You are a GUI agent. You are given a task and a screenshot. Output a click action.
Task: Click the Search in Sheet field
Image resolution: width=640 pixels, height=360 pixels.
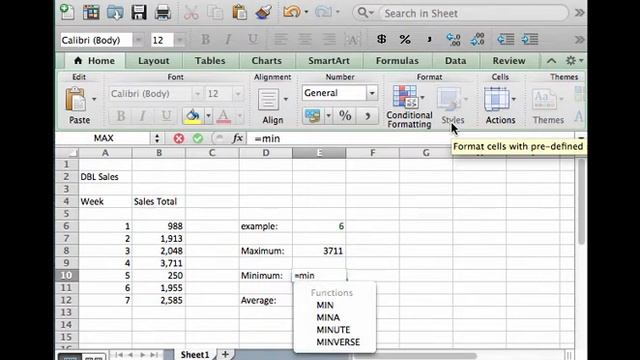473,13
